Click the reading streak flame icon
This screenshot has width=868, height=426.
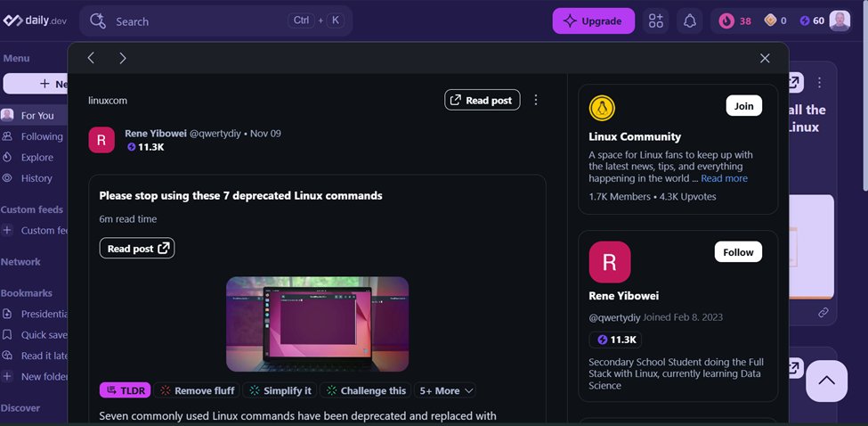tap(726, 21)
